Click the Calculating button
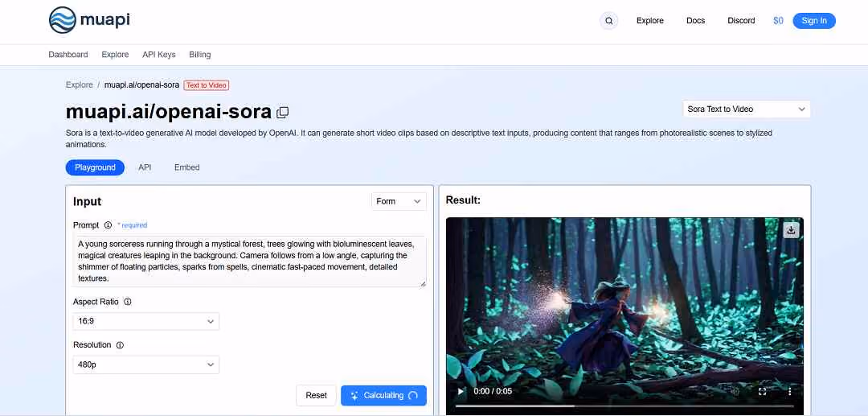 point(383,396)
